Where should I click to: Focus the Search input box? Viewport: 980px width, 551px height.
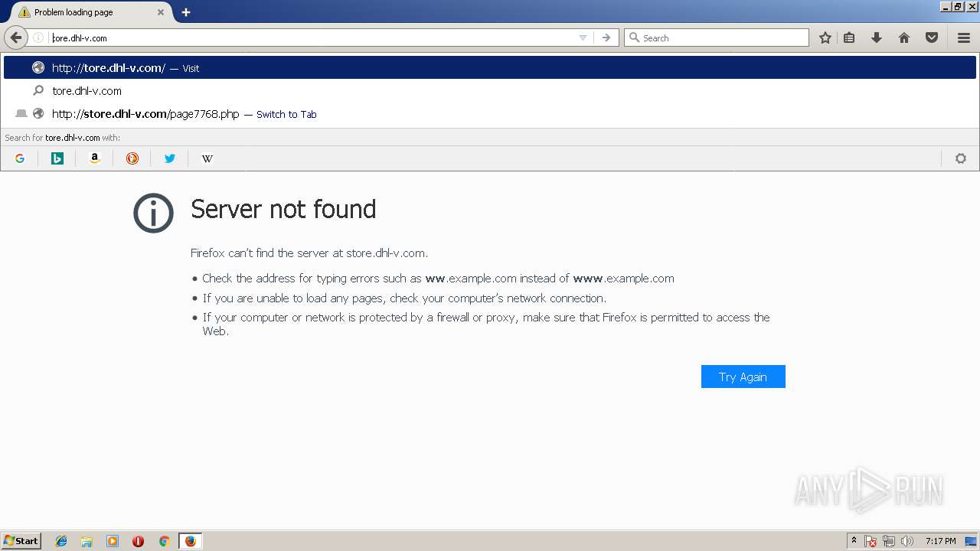716,37
